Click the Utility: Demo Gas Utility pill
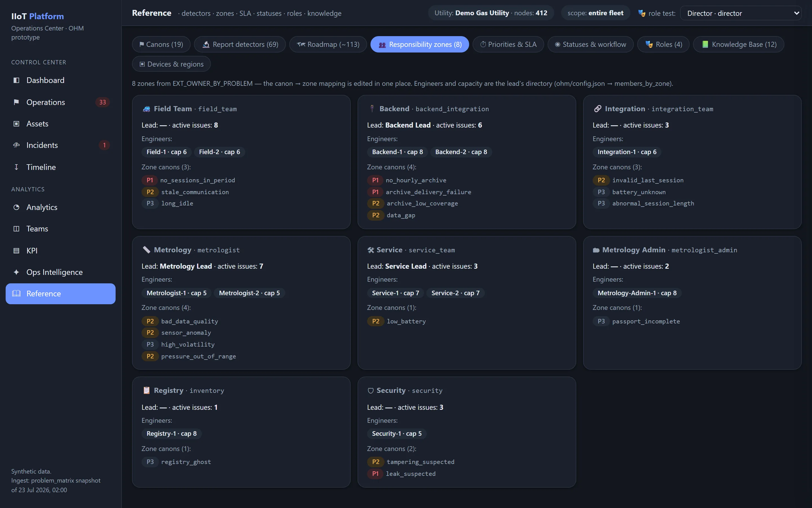 491,13
